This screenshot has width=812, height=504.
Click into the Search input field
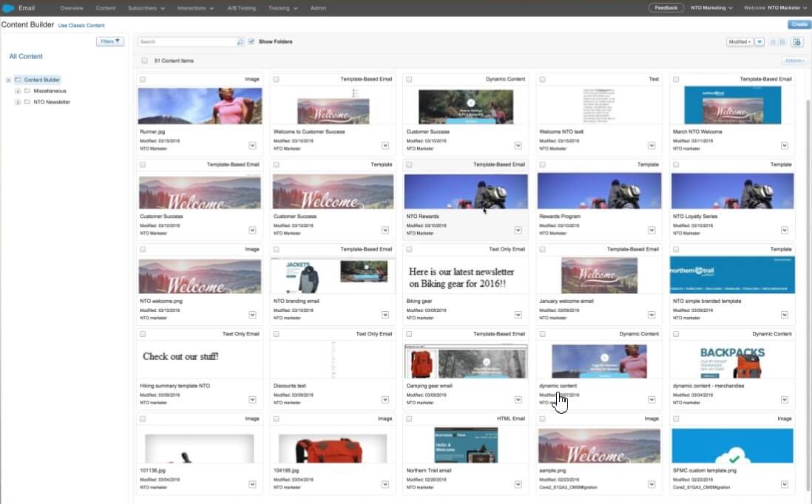pos(187,42)
